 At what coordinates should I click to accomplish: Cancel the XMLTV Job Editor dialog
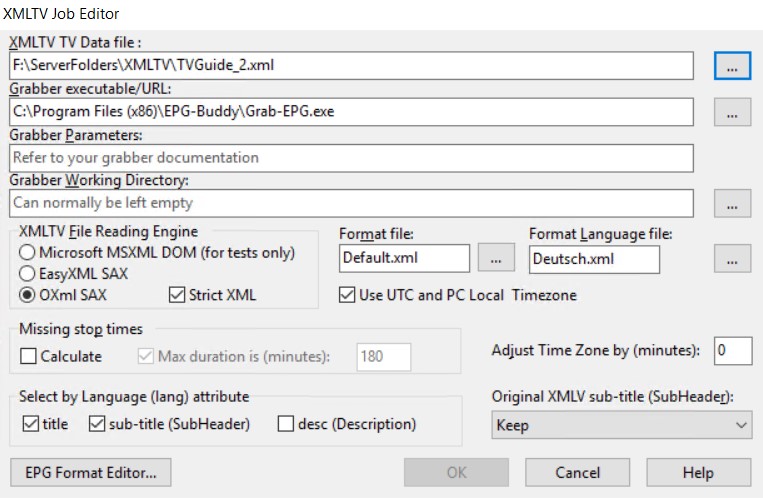coord(578,472)
